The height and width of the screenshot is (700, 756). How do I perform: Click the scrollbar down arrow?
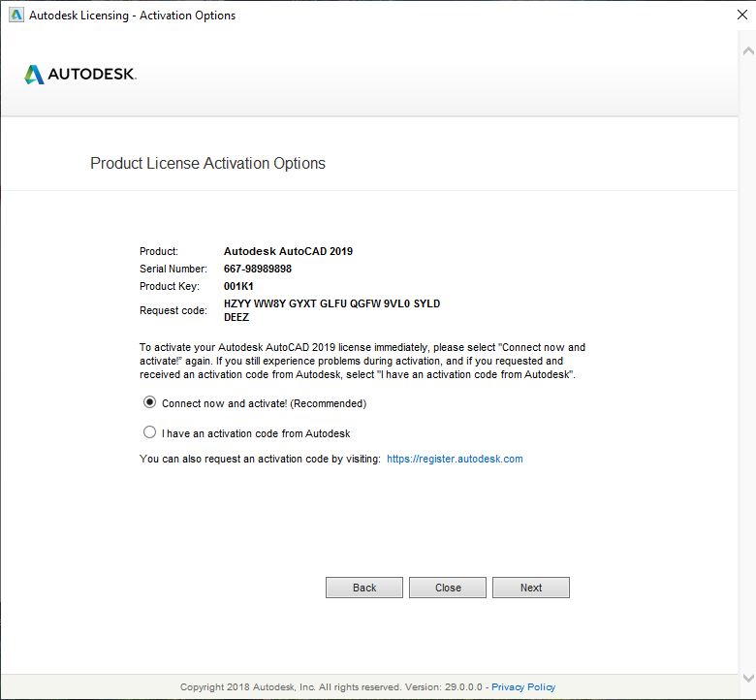coord(748,678)
